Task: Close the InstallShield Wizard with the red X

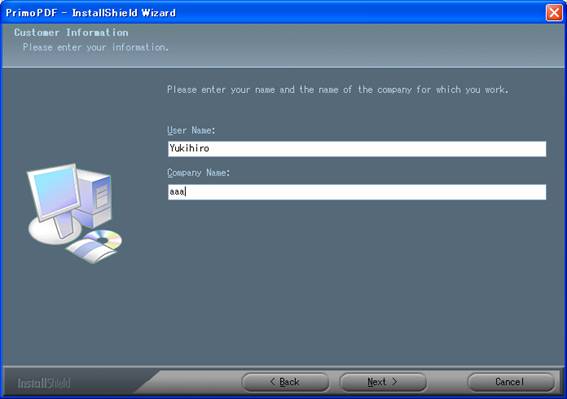Action: point(554,13)
